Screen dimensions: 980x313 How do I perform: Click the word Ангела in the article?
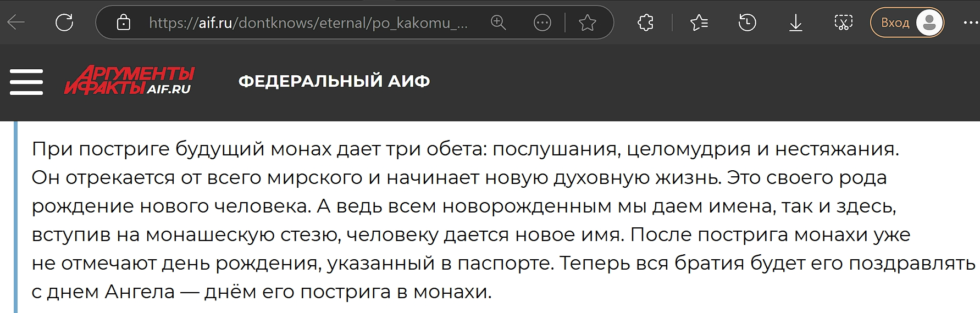coord(140,292)
